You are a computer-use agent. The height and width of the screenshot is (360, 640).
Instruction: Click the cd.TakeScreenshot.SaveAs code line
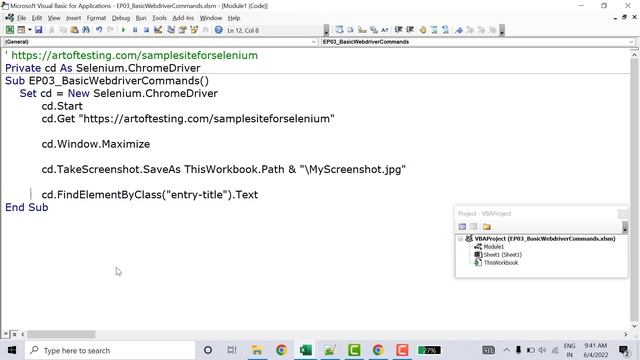click(224, 169)
